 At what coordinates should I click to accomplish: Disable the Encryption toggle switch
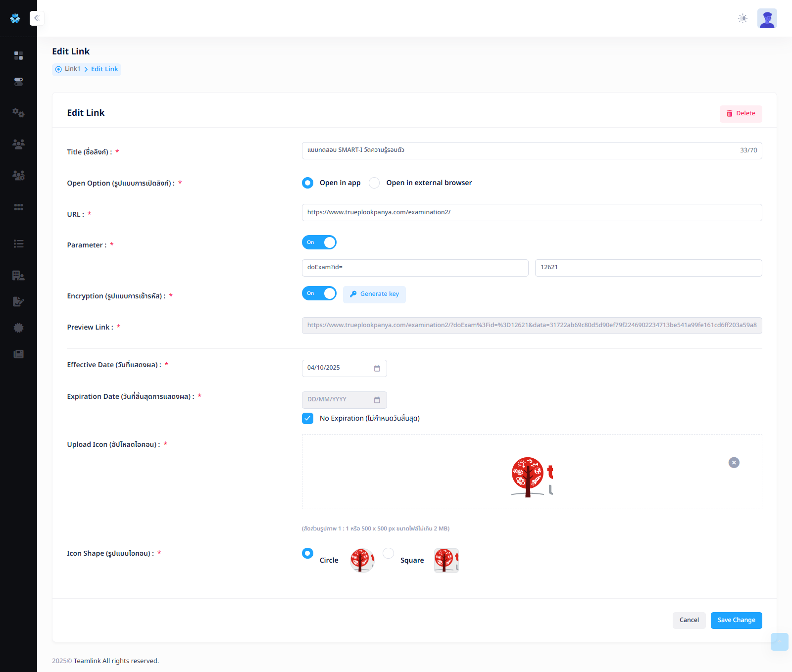[x=319, y=293]
